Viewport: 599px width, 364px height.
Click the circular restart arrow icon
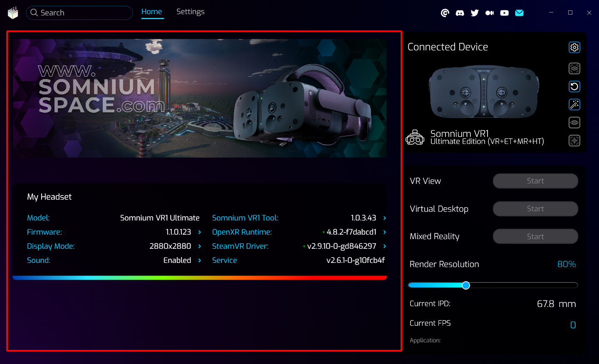point(574,87)
